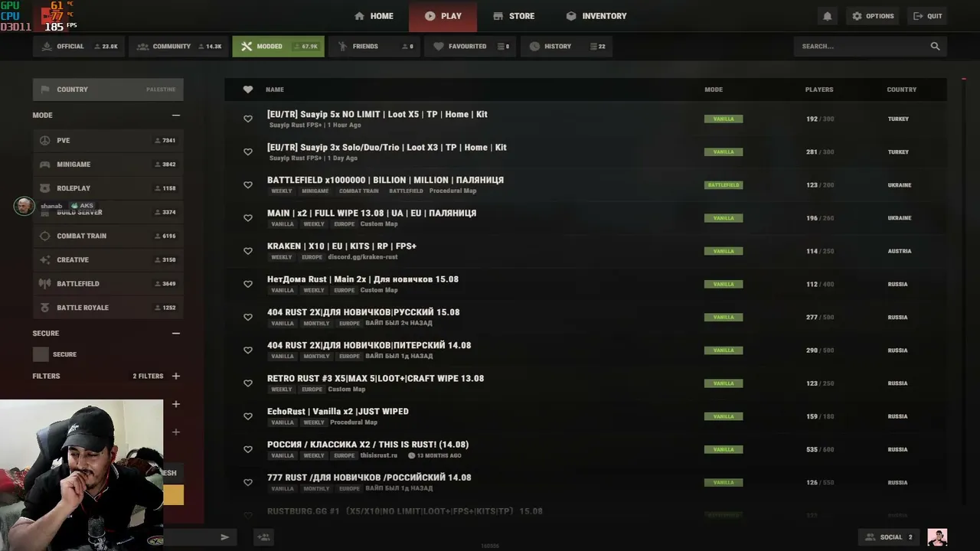The width and height of the screenshot is (980, 551).
Task: Open the Favourited servers tab
Action: pyautogui.click(x=470, y=47)
